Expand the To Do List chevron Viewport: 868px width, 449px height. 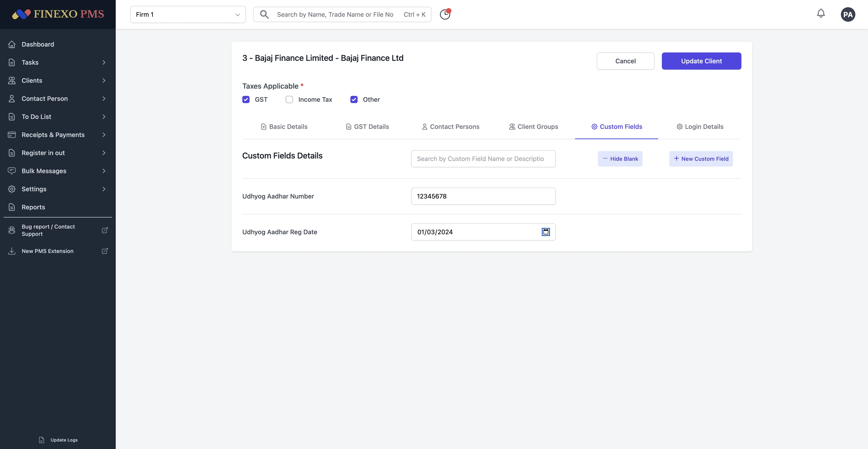click(104, 117)
